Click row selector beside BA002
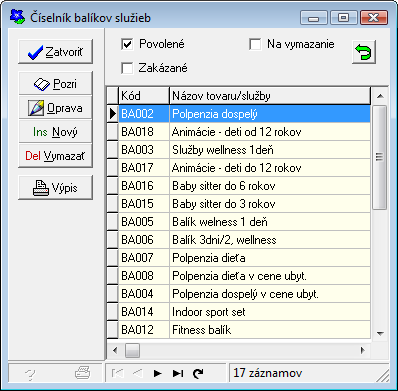This screenshot has height=391, width=398. coord(113,114)
